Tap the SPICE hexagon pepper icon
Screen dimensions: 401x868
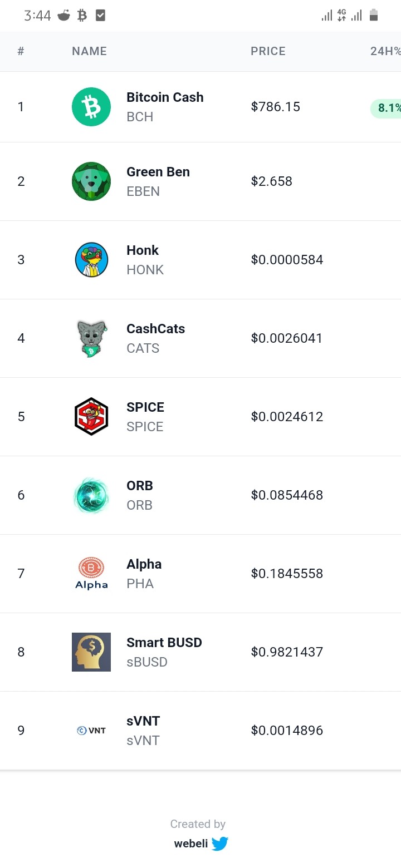[91, 417]
